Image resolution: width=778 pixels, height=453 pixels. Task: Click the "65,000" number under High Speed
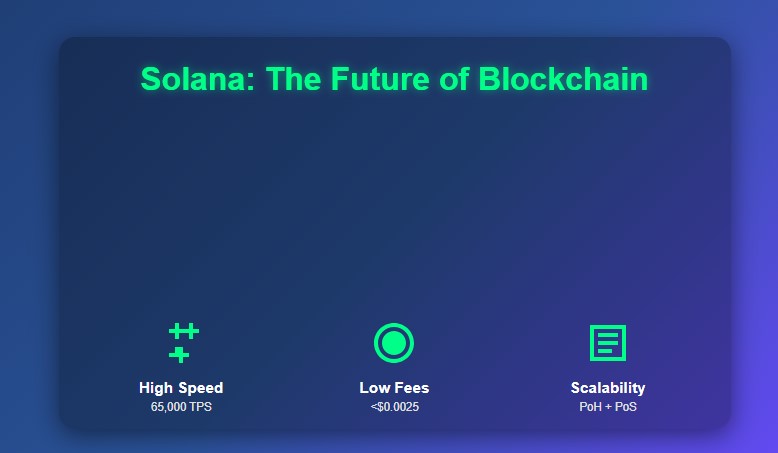point(168,408)
